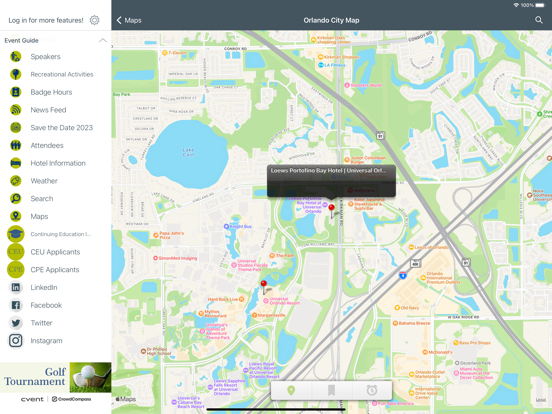Open the Apple Maps attribution link
Image resolution: width=552 pixels, height=414 pixels.
(126, 399)
